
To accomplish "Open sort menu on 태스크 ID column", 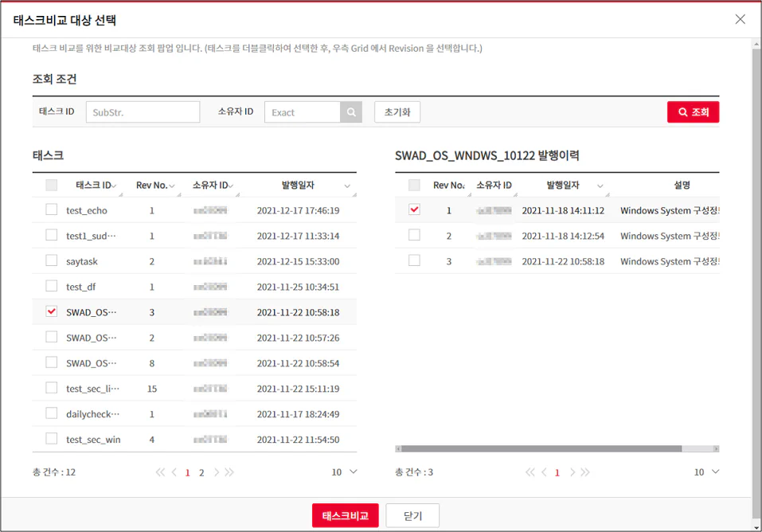I will pyautogui.click(x=114, y=186).
